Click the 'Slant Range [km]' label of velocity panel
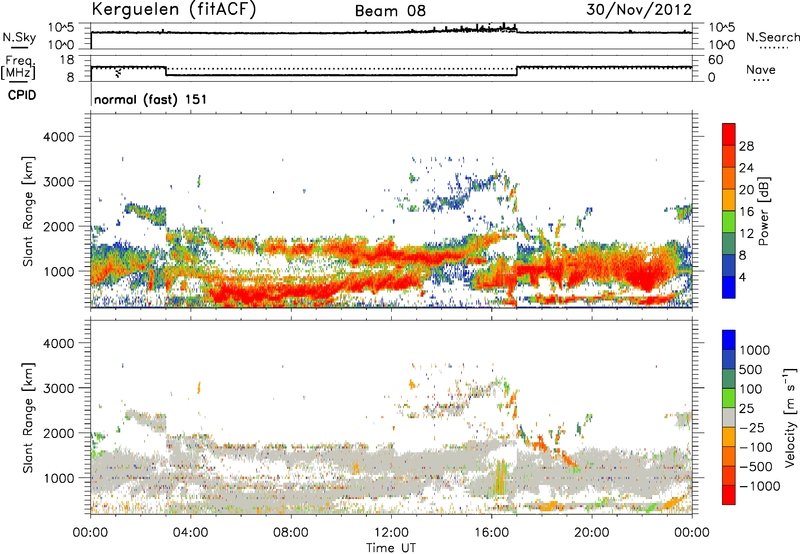 pyautogui.click(x=28, y=418)
